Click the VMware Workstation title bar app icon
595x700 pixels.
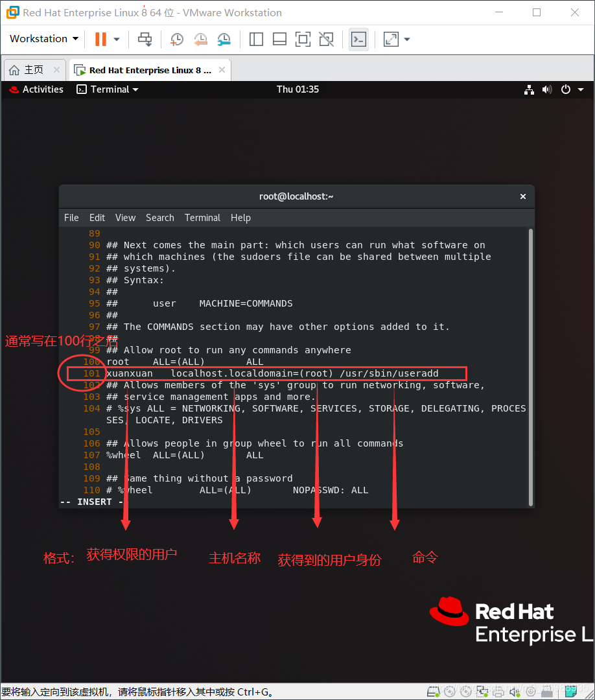click(13, 12)
